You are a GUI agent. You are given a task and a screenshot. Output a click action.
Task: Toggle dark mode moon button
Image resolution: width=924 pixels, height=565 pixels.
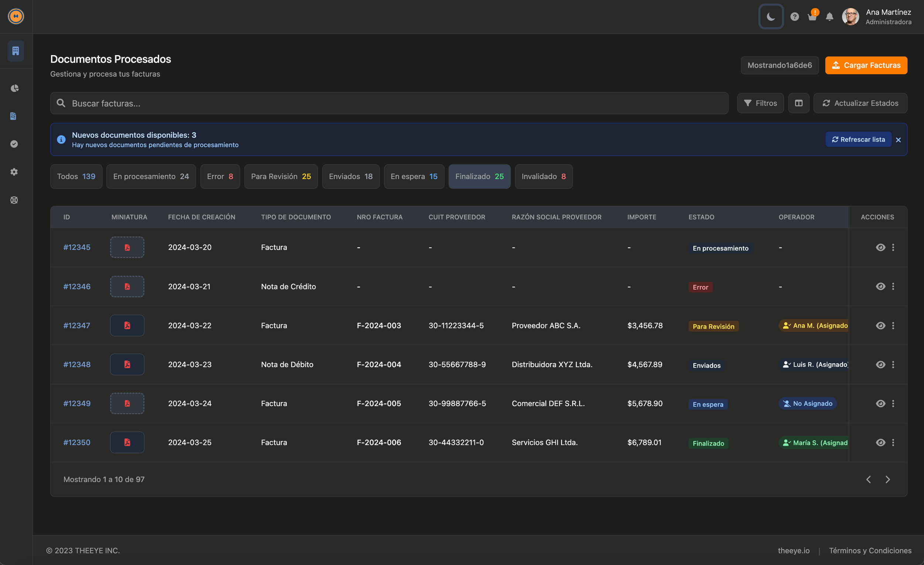coord(771,17)
